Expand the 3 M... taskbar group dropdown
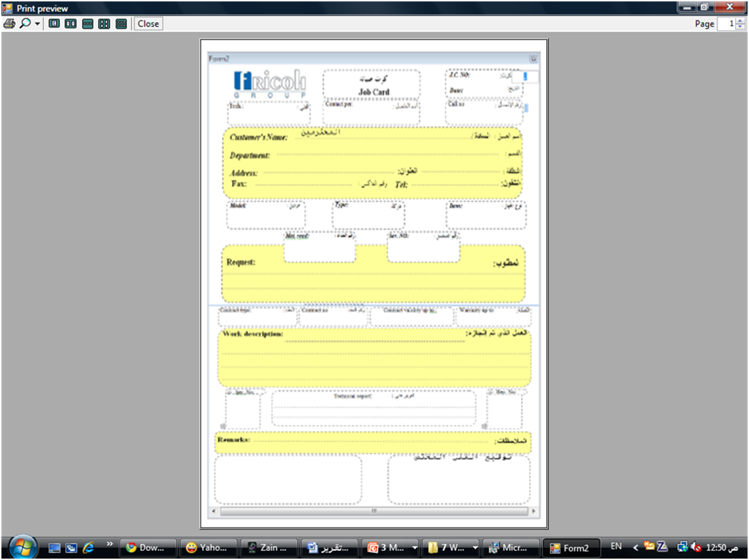749x560 pixels. point(415,548)
